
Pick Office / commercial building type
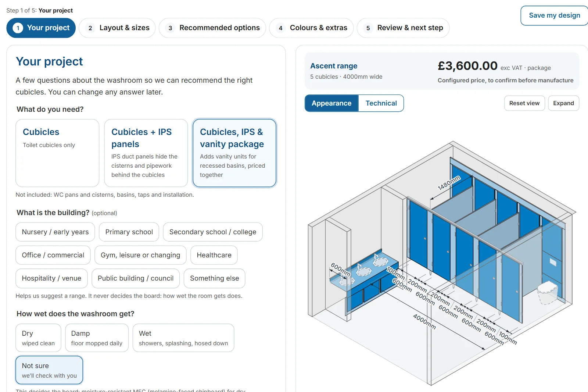[x=53, y=255]
